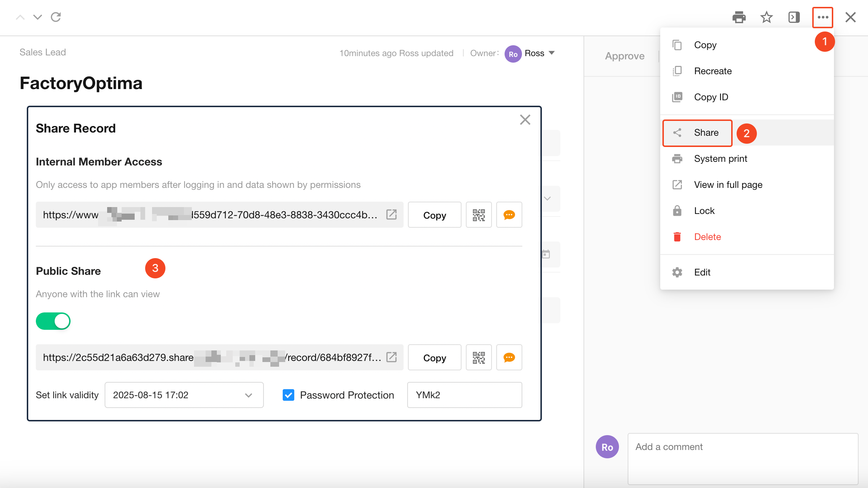Open the three-dots more menu
Image resolution: width=868 pixels, height=488 pixels.
pyautogui.click(x=822, y=17)
